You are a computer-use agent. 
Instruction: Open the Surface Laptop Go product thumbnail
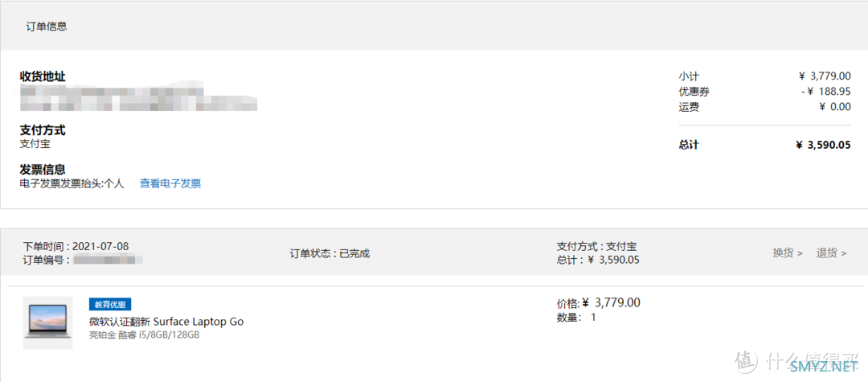[47, 322]
